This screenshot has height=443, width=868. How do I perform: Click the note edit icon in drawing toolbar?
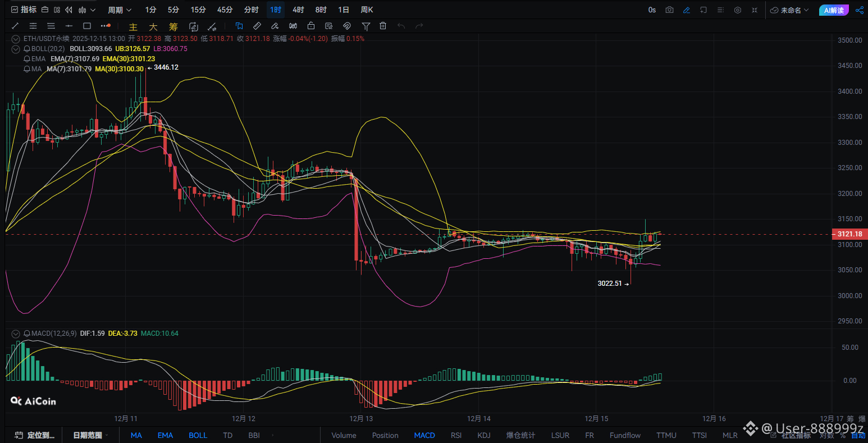[329, 26]
